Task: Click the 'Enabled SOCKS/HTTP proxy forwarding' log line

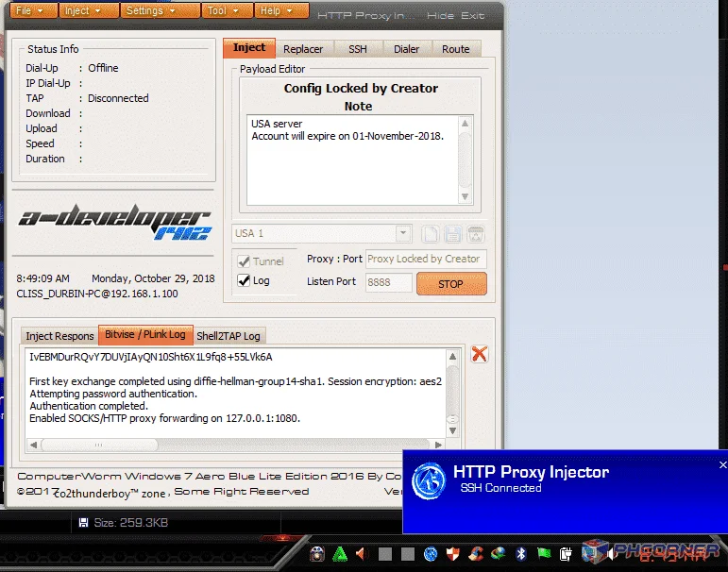Action: point(165,418)
